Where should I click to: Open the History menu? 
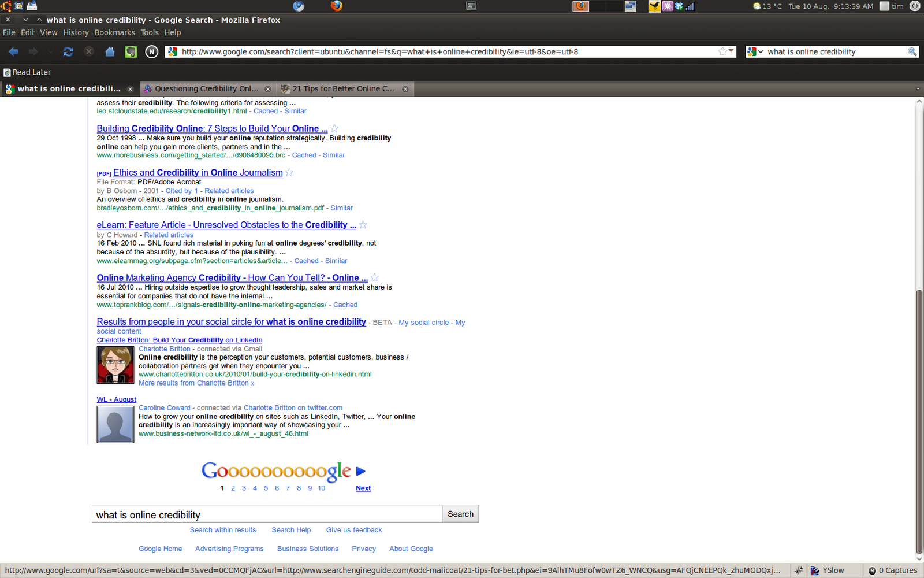point(76,32)
